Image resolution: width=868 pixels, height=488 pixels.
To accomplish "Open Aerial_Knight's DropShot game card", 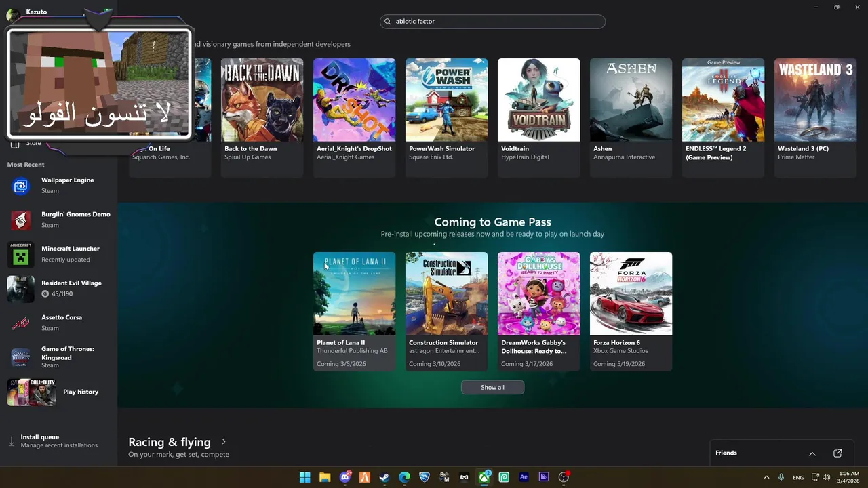I will pos(354,117).
